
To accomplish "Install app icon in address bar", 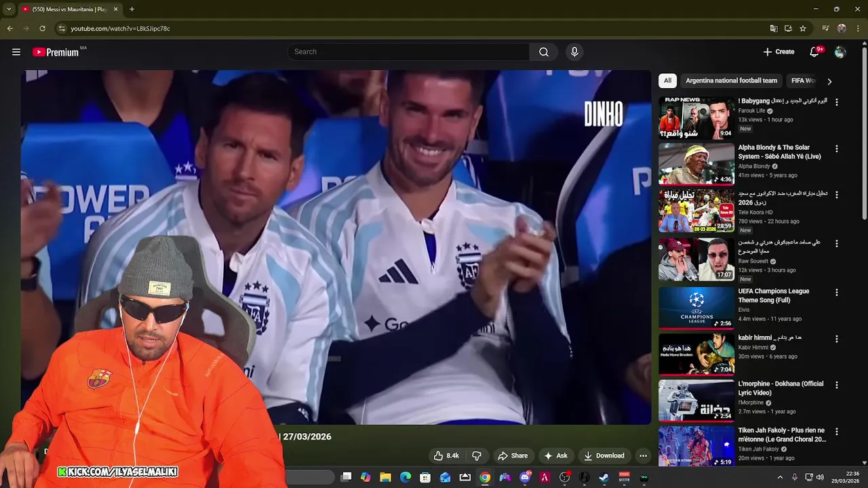I will click(788, 28).
